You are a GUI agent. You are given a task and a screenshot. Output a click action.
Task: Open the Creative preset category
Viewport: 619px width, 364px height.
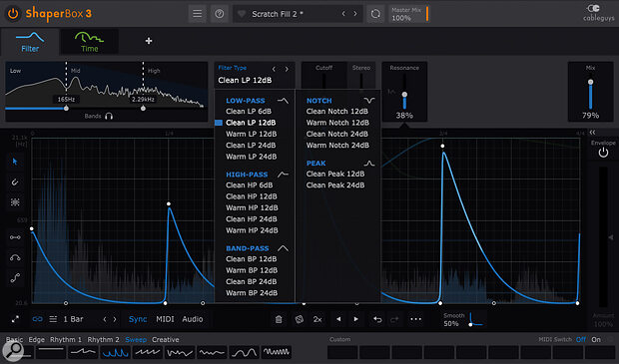[166, 339]
